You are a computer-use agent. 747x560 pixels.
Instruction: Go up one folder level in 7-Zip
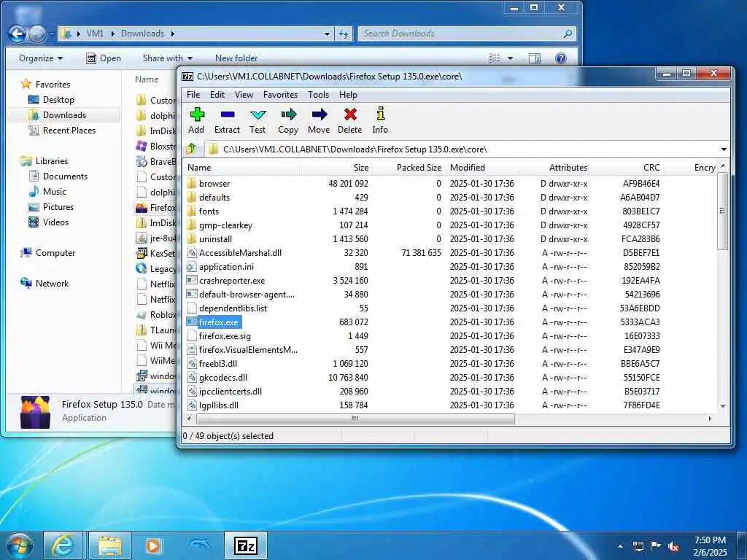click(x=192, y=149)
